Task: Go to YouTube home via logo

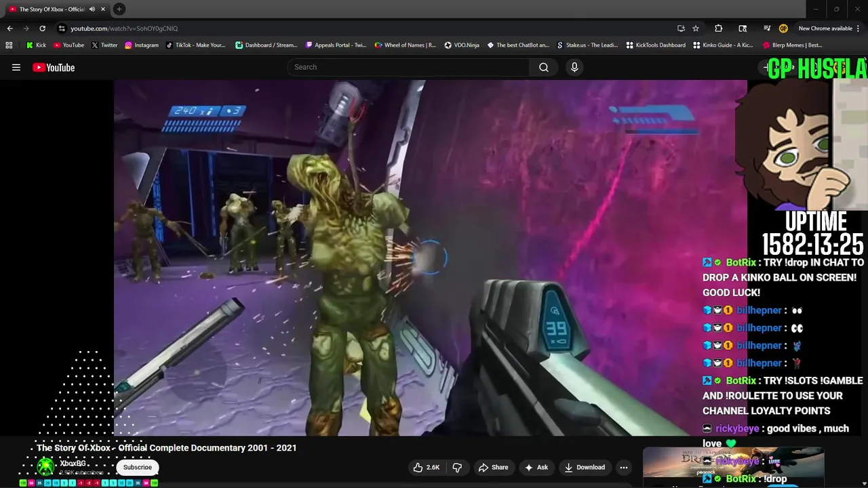Action: point(54,67)
